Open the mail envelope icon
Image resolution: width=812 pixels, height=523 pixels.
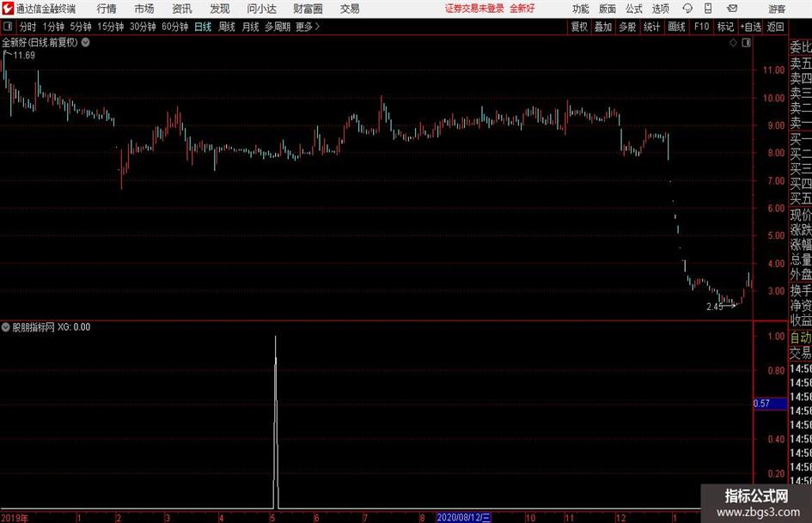(x=732, y=9)
